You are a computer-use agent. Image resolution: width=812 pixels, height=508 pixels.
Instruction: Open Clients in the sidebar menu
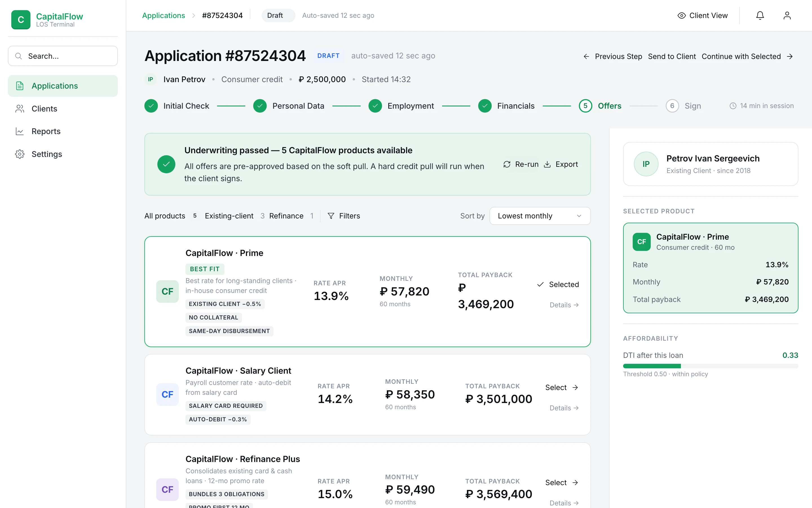coord(63,109)
